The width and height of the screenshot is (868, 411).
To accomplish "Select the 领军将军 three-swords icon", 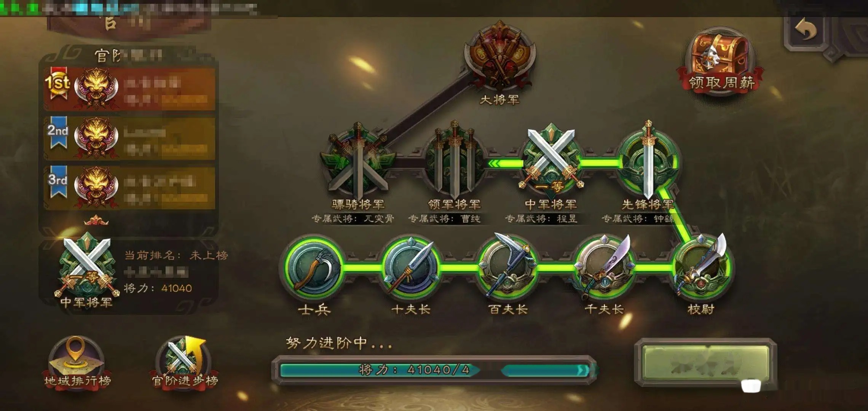I will pos(454,162).
